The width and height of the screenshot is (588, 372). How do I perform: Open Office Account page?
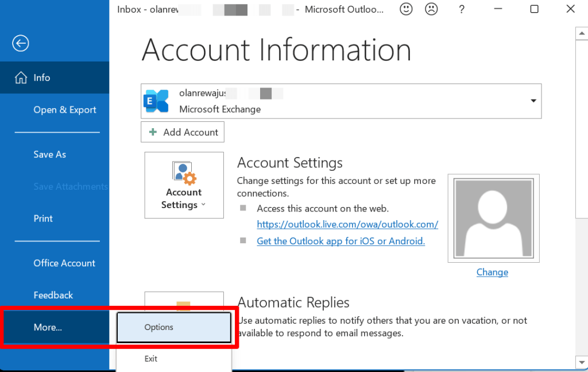[x=64, y=263]
